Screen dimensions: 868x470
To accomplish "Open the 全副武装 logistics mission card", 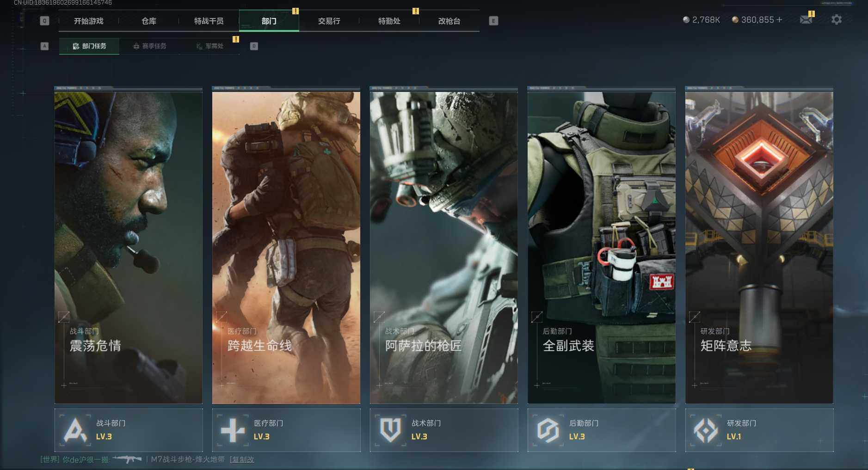I will tap(602, 247).
